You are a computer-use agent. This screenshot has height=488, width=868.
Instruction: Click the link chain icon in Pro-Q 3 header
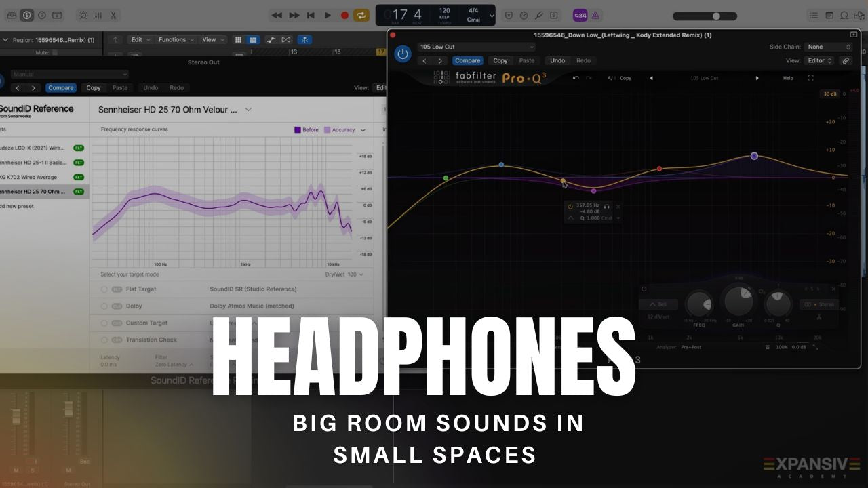pos(846,60)
